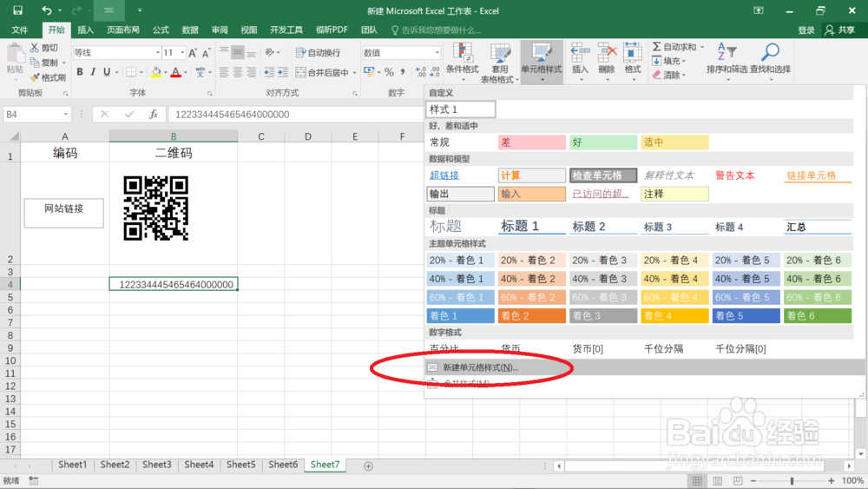Click Sign in (登录)

pos(806,30)
